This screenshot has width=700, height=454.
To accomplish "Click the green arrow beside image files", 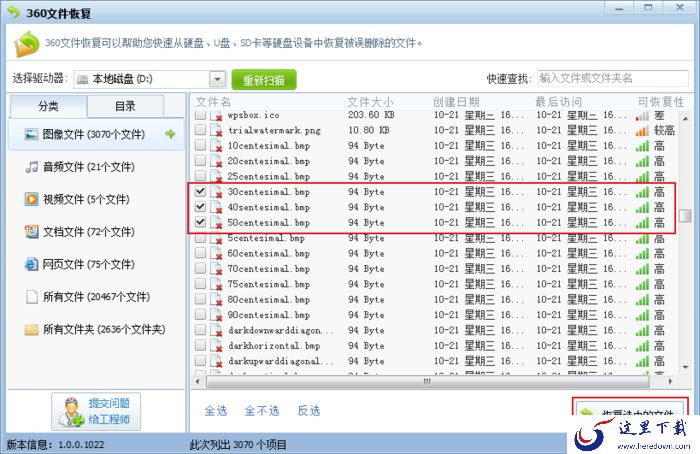I will click(170, 134).
